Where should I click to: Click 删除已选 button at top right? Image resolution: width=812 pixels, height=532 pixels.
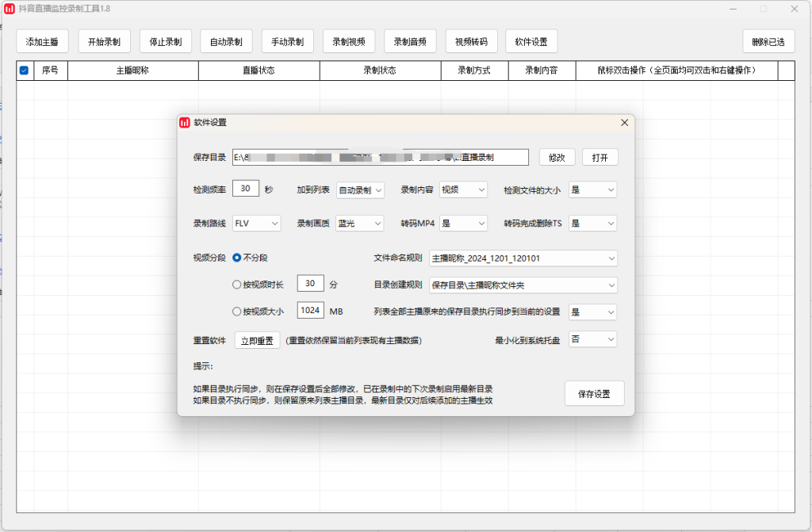pyautogui.click(x=768, y=41)
